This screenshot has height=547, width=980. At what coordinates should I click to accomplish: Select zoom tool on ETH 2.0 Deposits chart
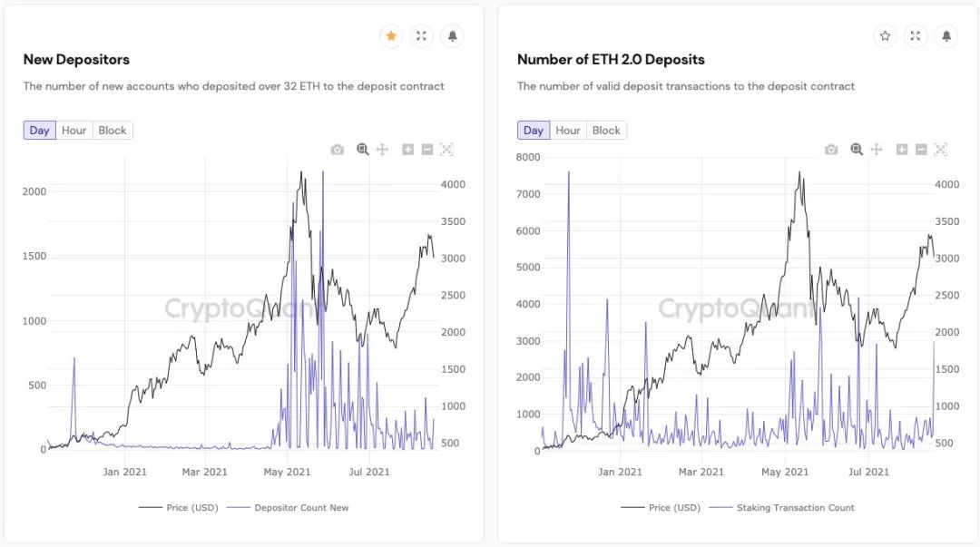(857, 150)
